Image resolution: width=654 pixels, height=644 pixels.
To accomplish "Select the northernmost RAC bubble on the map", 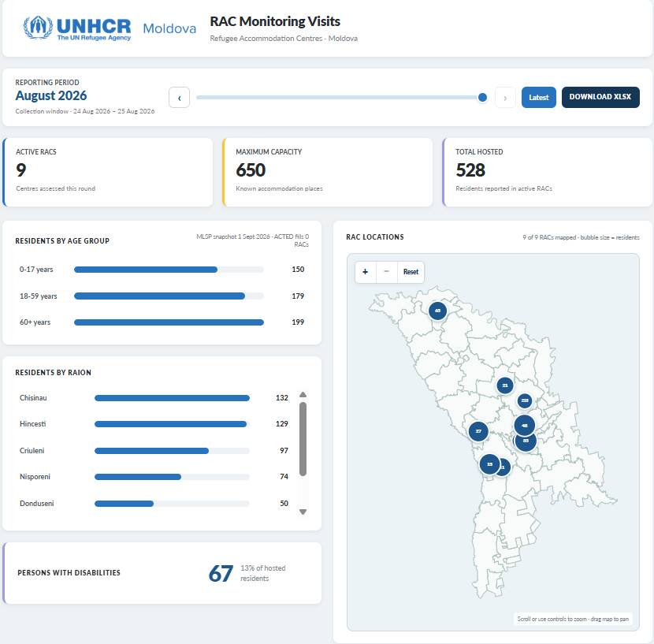I will [x=437, y=311].
